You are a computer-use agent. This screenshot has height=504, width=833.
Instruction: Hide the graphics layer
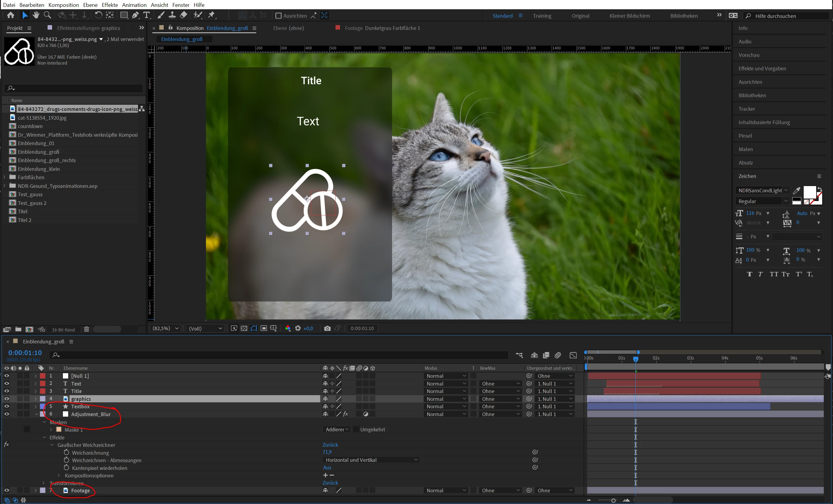(x=6, y=399)
